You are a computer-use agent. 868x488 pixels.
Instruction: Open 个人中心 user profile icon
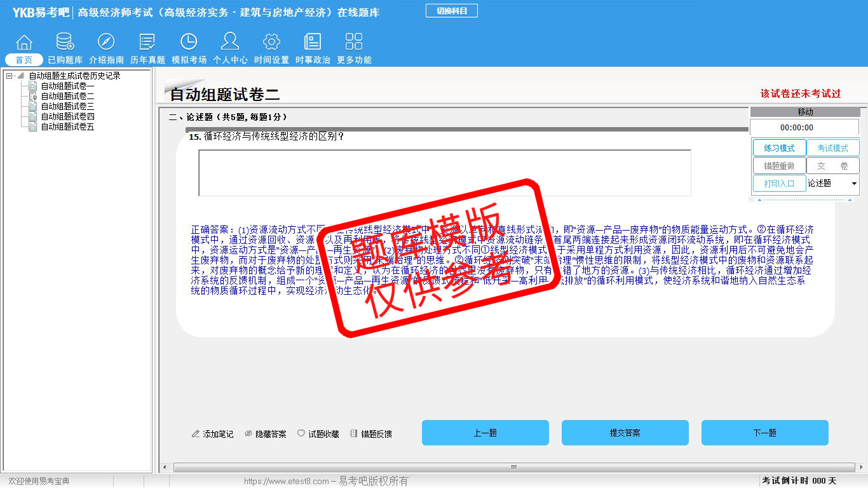230,43
